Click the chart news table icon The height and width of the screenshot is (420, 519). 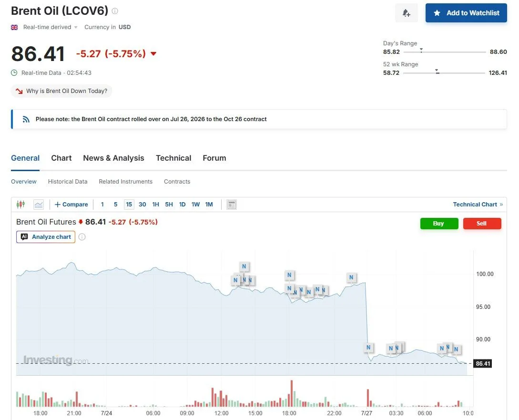pos(232,205)
